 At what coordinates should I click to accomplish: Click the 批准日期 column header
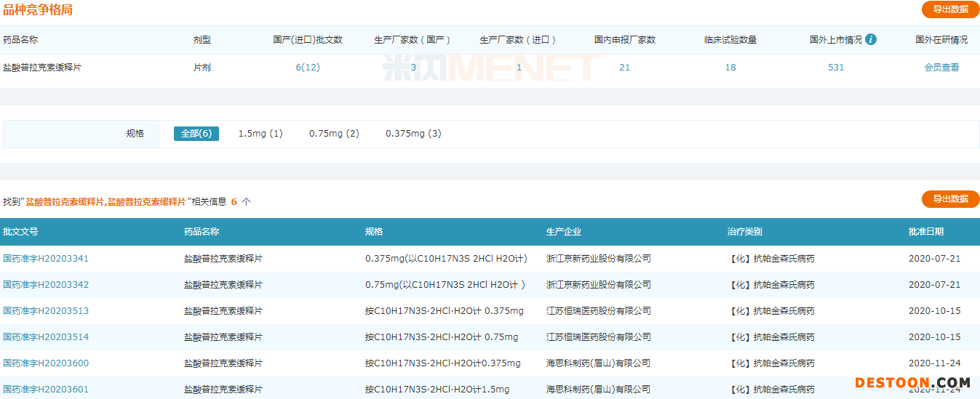(x=925, y=232)
